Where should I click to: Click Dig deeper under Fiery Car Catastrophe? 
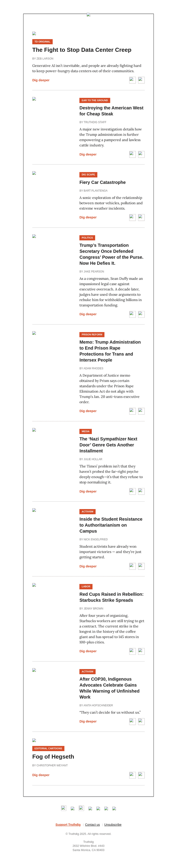[x=88, y=217]
